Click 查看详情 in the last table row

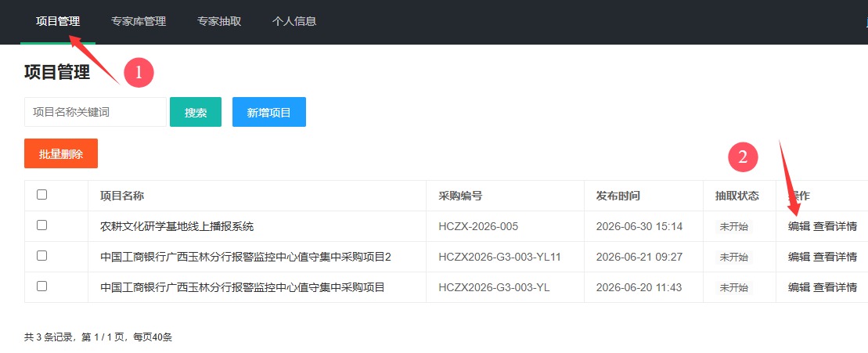tap(835, 287)
